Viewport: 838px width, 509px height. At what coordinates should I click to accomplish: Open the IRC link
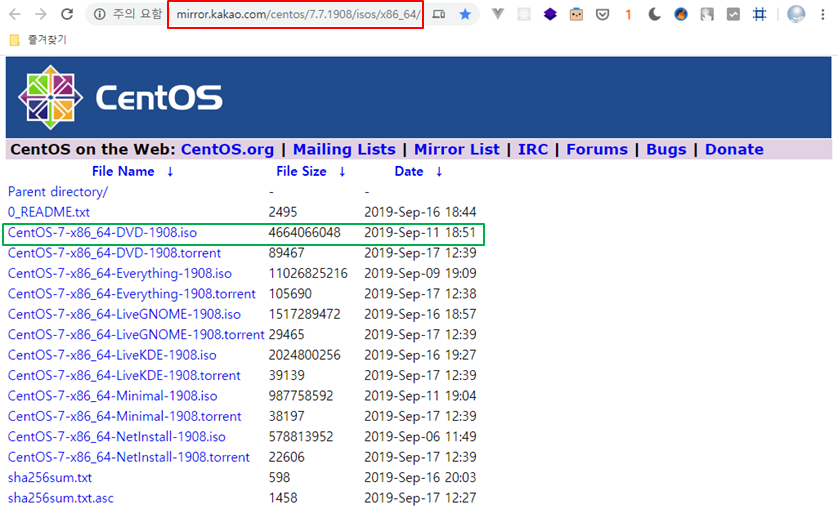(x=533, y=149)
